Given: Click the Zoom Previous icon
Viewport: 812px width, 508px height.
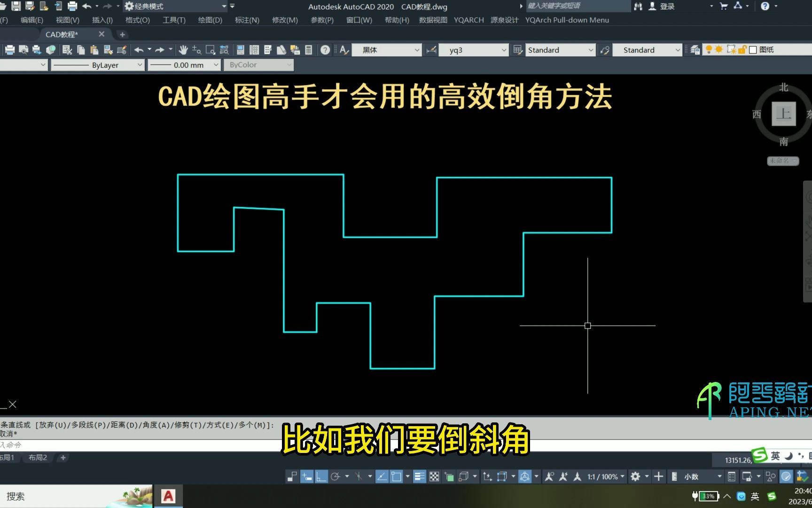Looking at the screenshot, I should tap(224, 50).
